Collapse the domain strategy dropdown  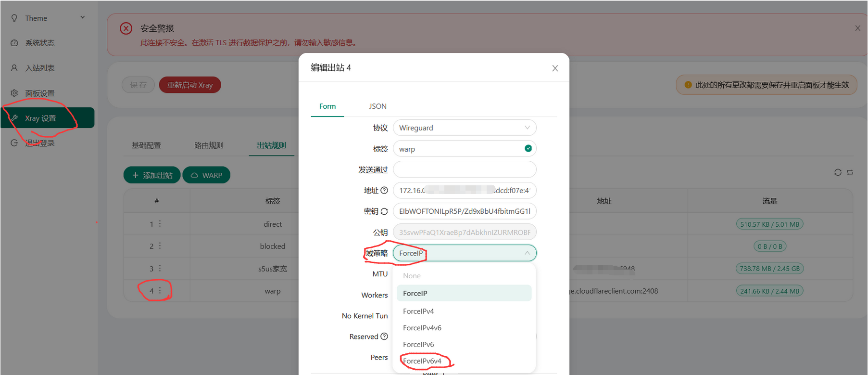point(527,253)
